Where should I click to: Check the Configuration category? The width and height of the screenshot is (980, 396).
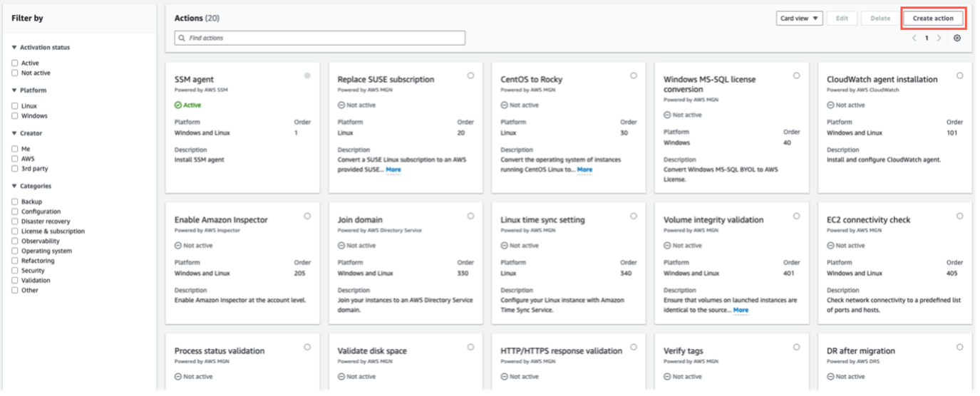pos(15,212)
